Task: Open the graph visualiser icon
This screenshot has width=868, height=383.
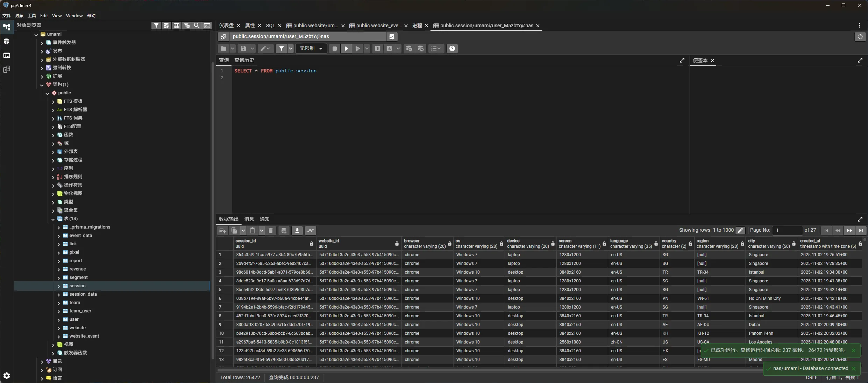Action: point(310,230)
